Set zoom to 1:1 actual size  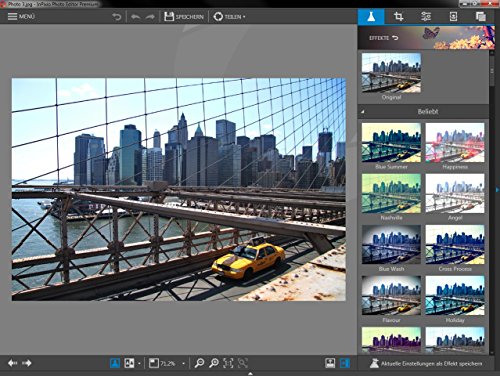click(228, 363)
